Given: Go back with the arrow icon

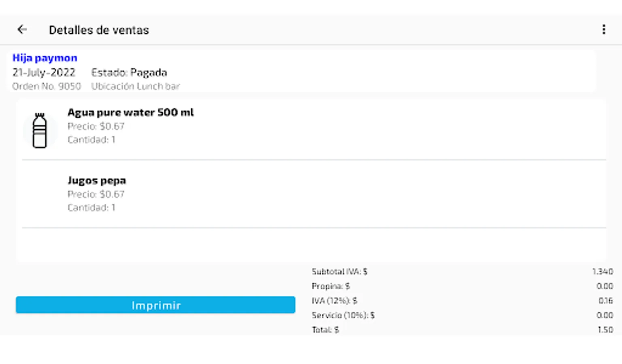Looking at the screenshot, I should (x=22, y=30).
